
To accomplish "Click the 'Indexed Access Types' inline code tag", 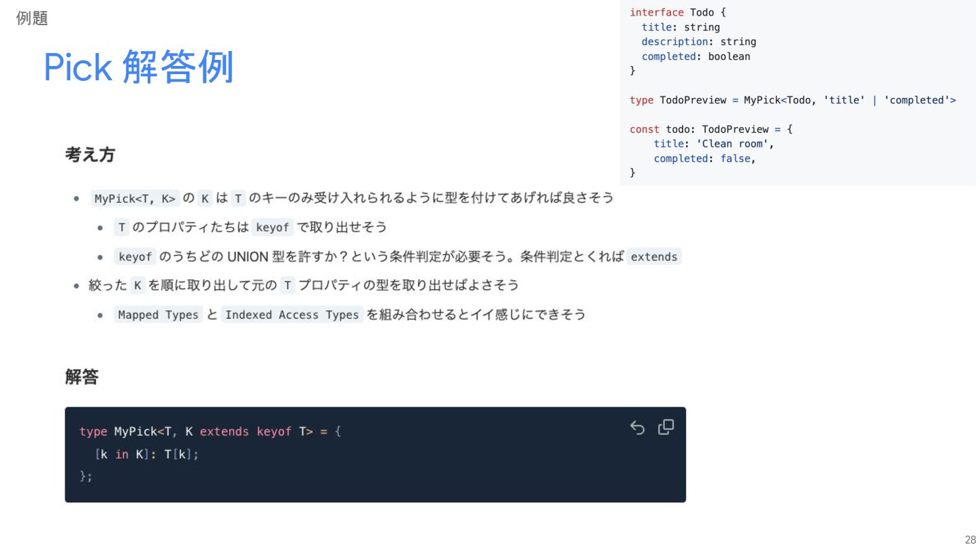I will (x=292, y=315).
